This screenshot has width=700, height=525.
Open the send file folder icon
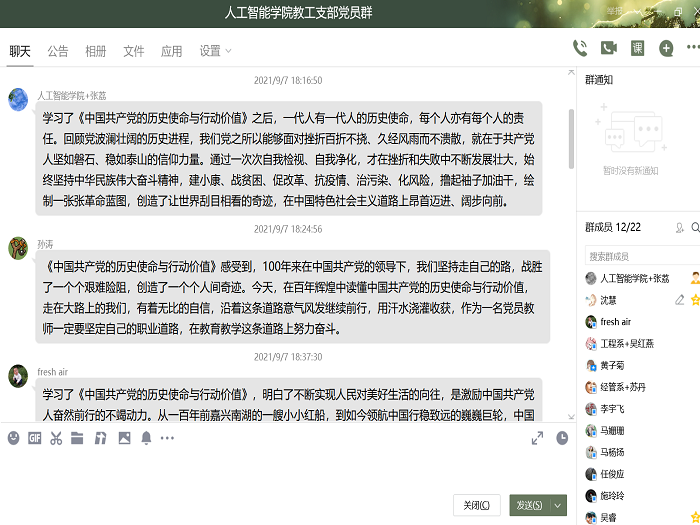(x=77, y=438)
